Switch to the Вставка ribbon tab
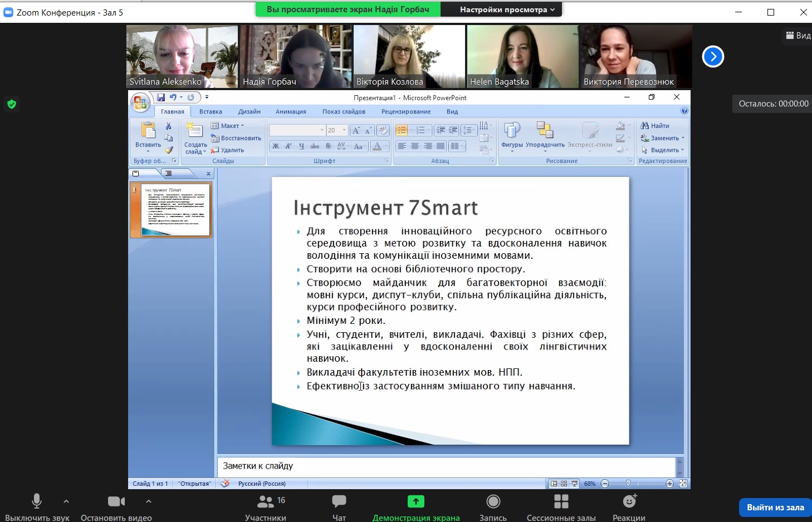 [211, 112]
